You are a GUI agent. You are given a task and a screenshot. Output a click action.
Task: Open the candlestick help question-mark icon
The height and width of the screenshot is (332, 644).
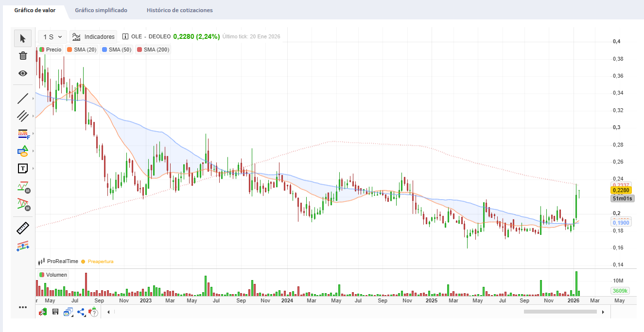click(x=93, y=312)
